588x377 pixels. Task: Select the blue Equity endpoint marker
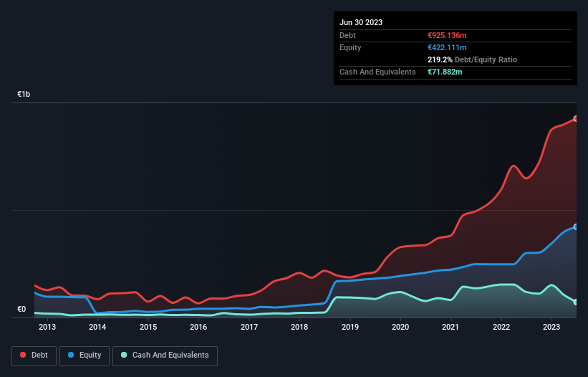point(576,227)
